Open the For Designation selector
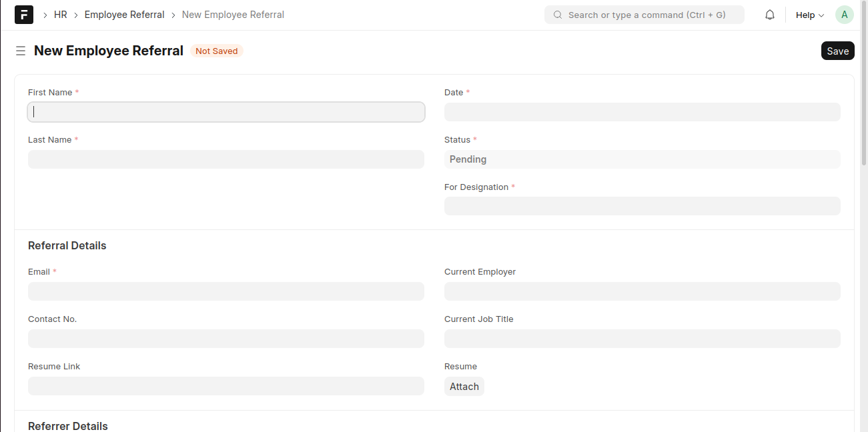 click(x=642, y=206)
